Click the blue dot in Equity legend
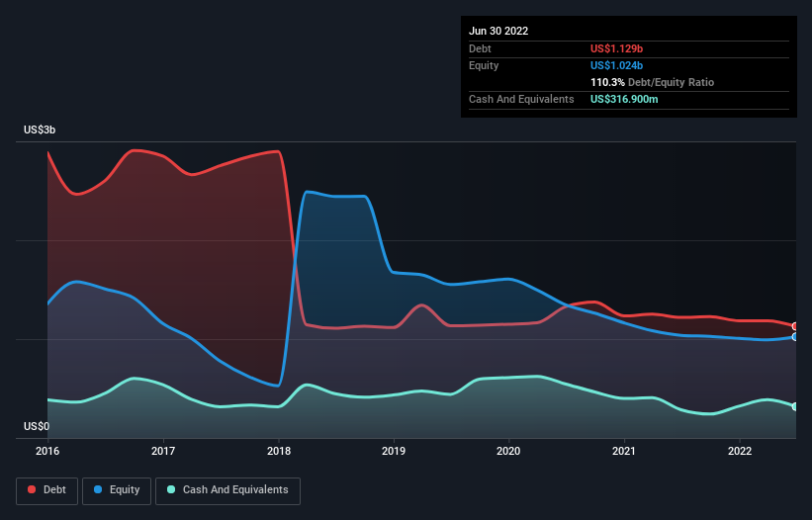This screenshot has height=520, width=812. tap(98, 489)
